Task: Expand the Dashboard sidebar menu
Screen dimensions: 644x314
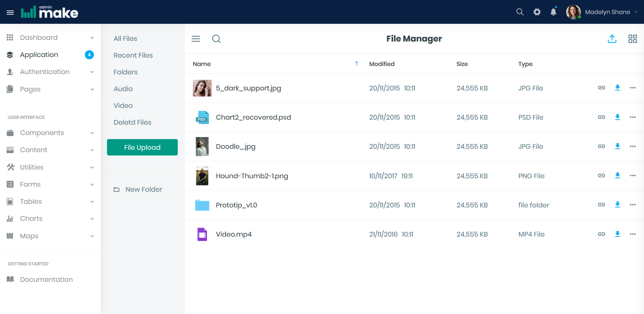Action: (50, 38)
